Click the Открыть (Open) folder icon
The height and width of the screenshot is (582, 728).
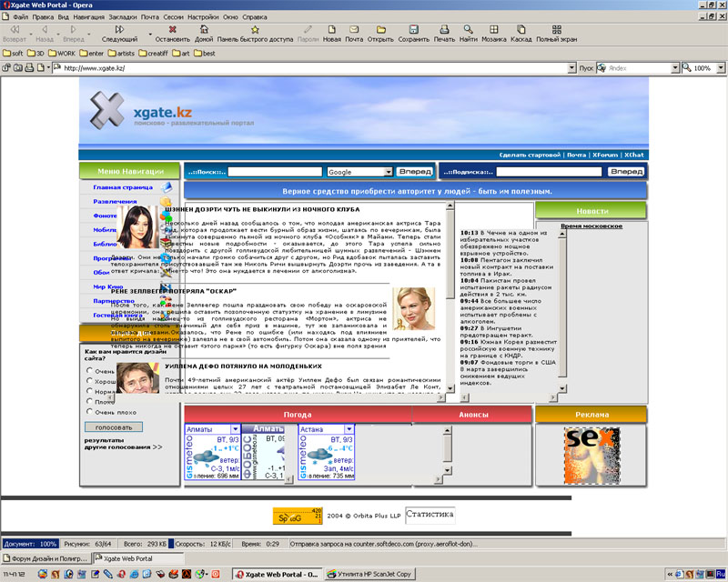pyautogui.click(x=380, y=29)
